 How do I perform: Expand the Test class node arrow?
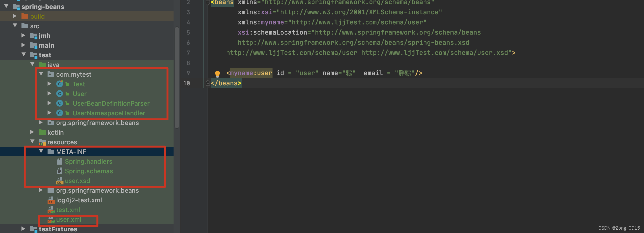[x=49, y=84]
